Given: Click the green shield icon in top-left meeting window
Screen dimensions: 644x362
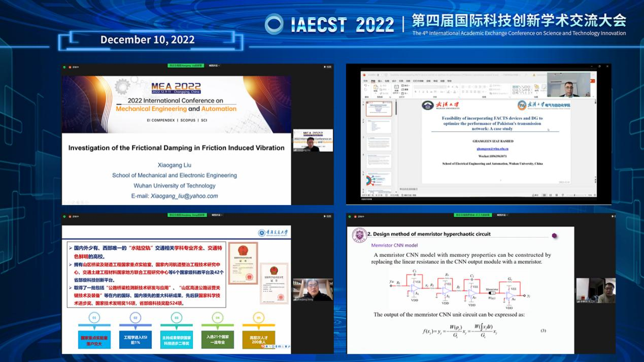Looking at the screenshot, I should click(x=64, y=67).
